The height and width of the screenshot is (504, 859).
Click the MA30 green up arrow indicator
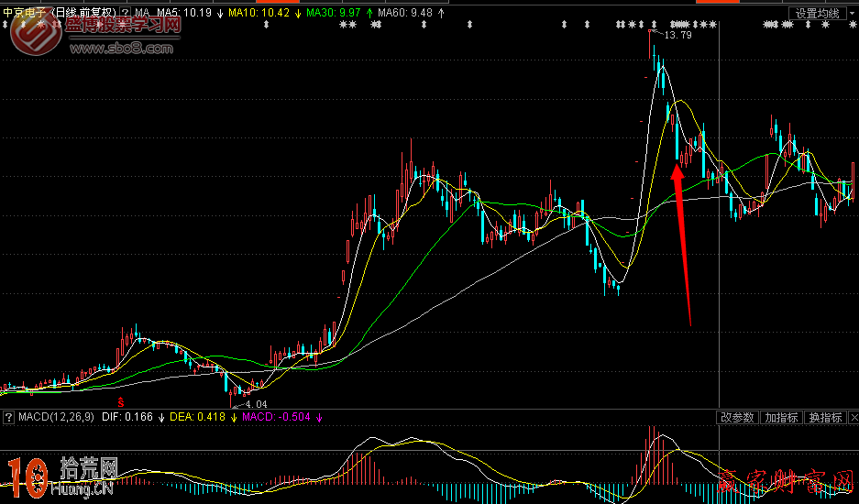(x=369, y=14)
